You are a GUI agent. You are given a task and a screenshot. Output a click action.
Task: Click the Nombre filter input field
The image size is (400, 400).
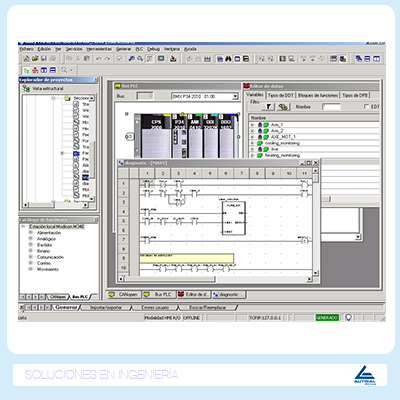pos(331,107)
